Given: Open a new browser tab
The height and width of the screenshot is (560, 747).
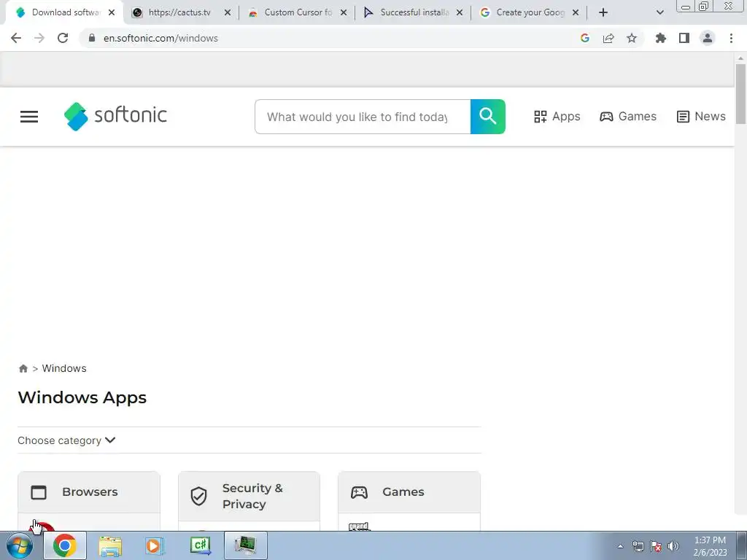Looking at the screenshot, I should [x=603, y=13].
